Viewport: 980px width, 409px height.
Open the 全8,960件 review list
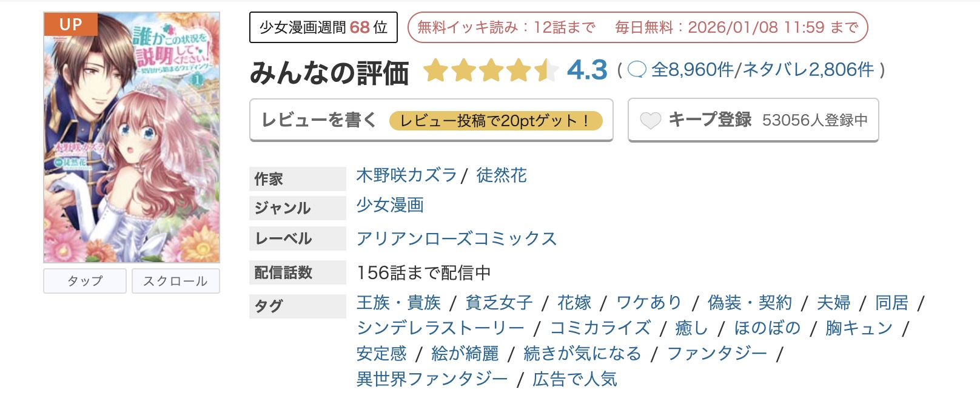(x=693, y=70)
